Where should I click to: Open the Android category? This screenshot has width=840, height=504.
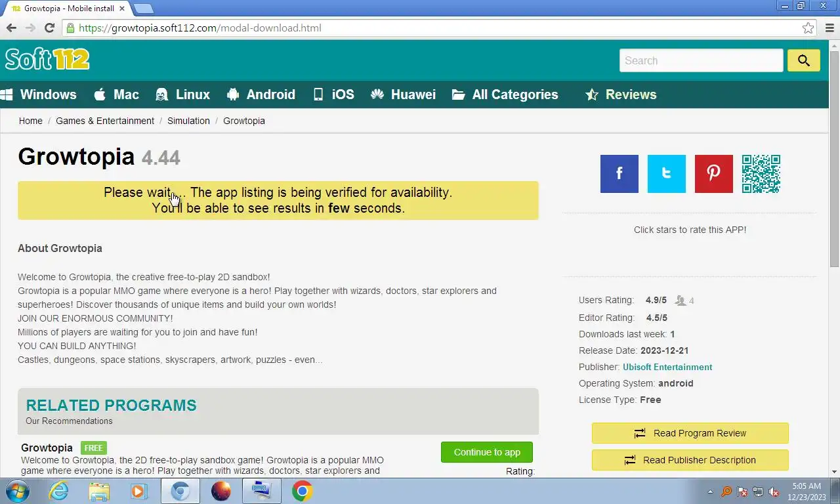(x=261, y=94)
